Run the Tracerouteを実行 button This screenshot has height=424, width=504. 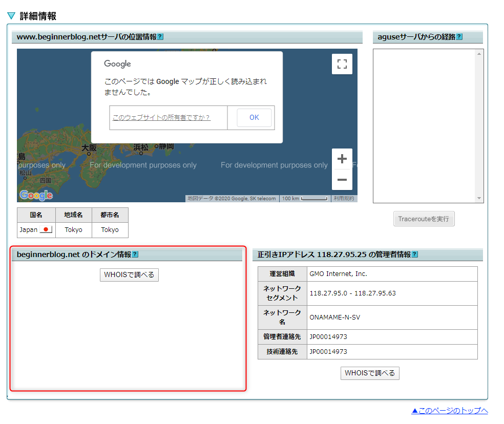pyautogui.click(x=424, y=219)
